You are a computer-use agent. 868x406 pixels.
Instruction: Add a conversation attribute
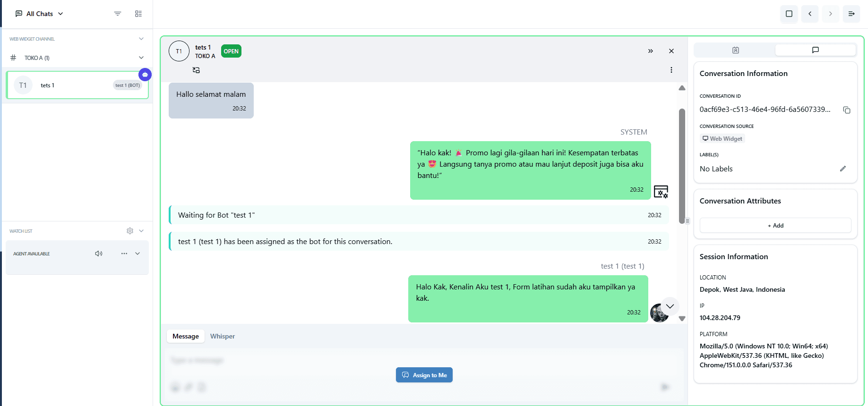(x=775, y=225)
